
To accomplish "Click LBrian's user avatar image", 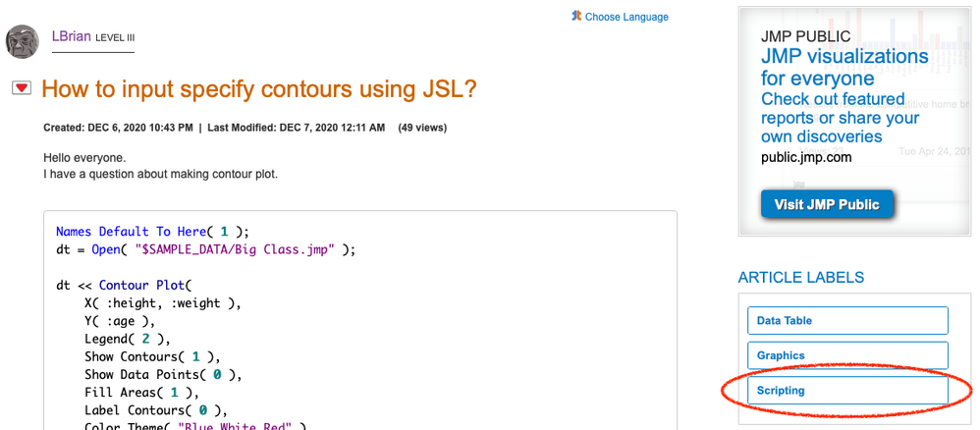I will (23, 42).
